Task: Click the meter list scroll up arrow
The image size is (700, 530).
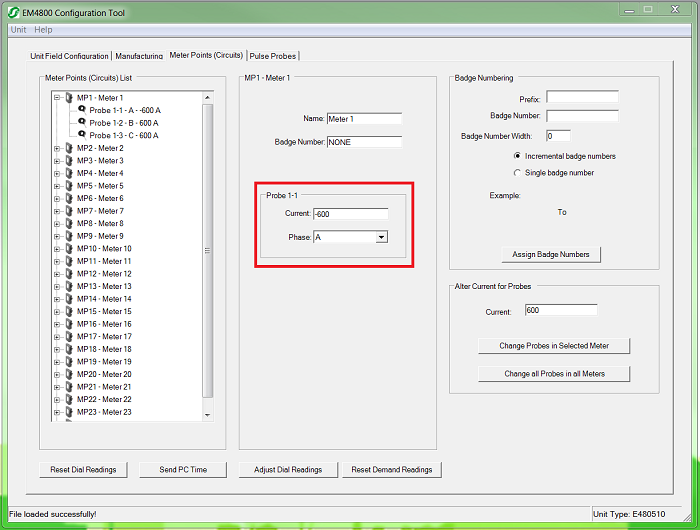Action: click(207, 97)
